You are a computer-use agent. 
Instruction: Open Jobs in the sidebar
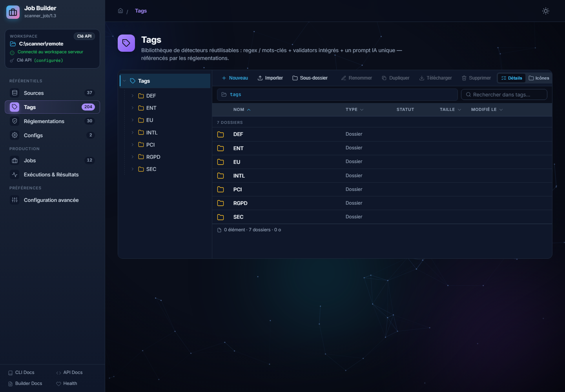[x=52, y=160]
